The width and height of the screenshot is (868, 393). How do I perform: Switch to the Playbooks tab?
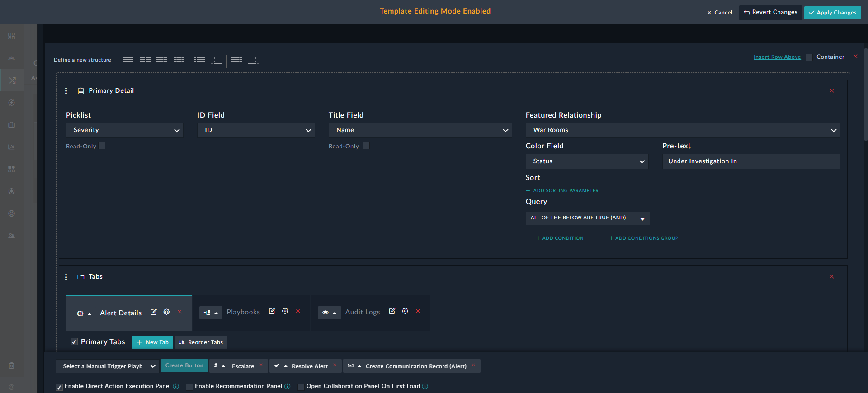243,312
